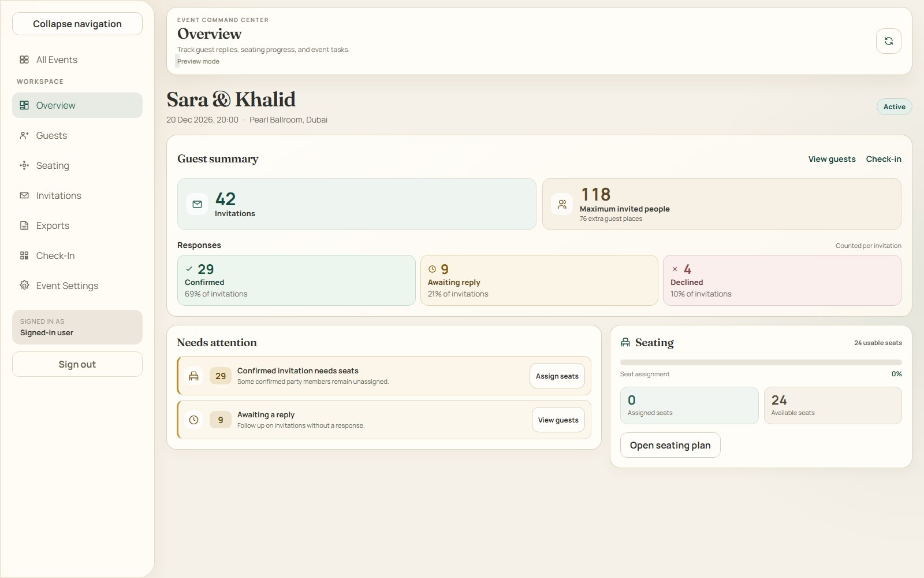Click the Invitations envelope sidebar icon
Image resolution: width=924 pixels, height=578 pixels.
24,195
